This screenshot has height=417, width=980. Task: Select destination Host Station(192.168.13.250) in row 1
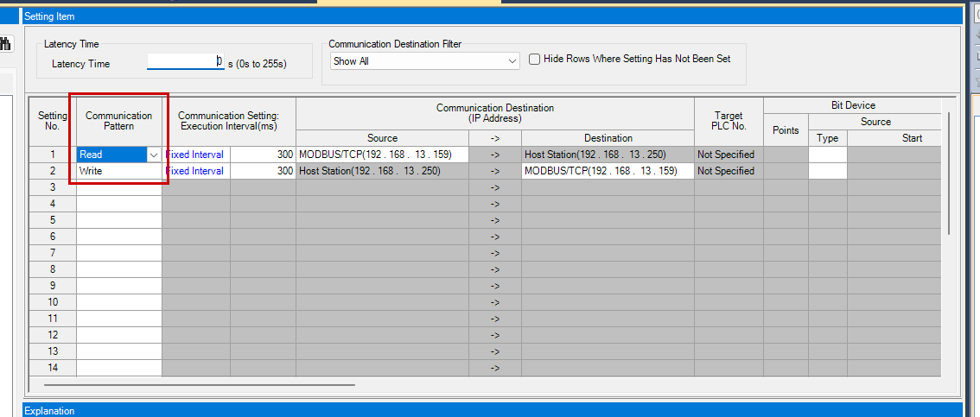pos(608,155)
